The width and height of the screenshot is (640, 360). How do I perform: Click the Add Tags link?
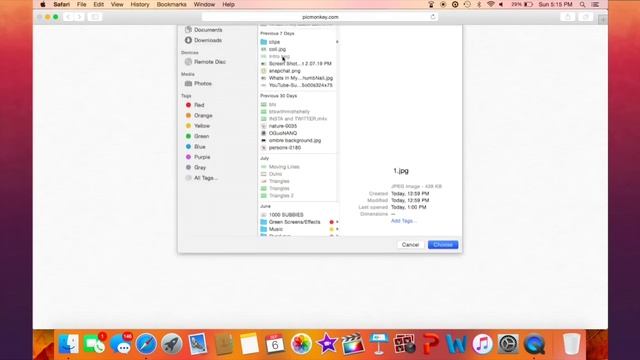click(x=403, y=221)
